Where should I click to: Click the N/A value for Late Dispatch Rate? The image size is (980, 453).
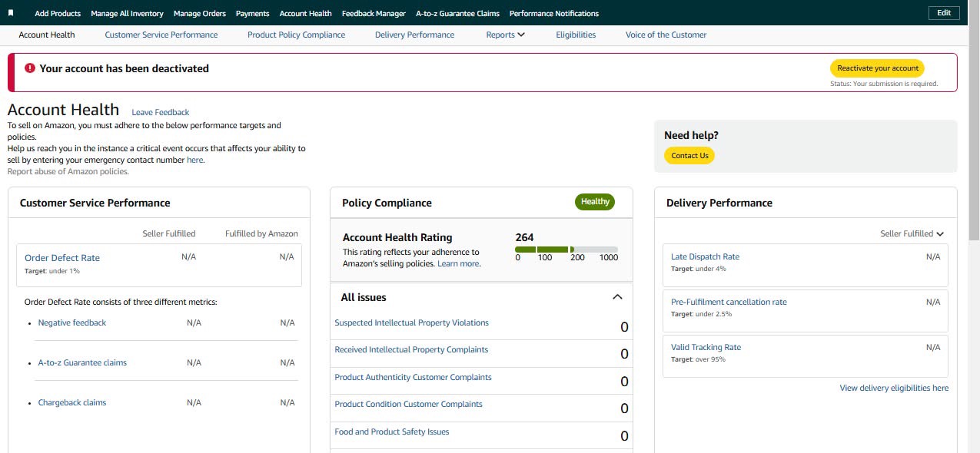click(x=933, y=256)
